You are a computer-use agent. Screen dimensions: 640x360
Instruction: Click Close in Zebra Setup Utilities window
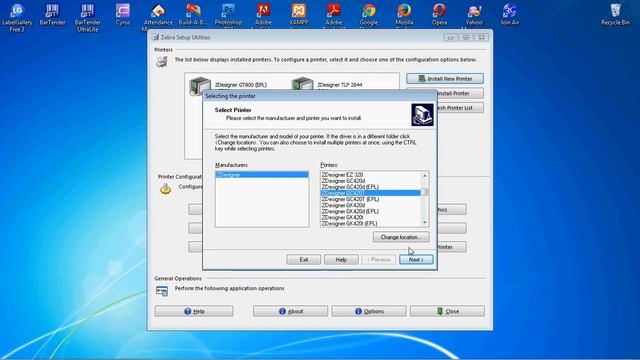coord(447,311)
